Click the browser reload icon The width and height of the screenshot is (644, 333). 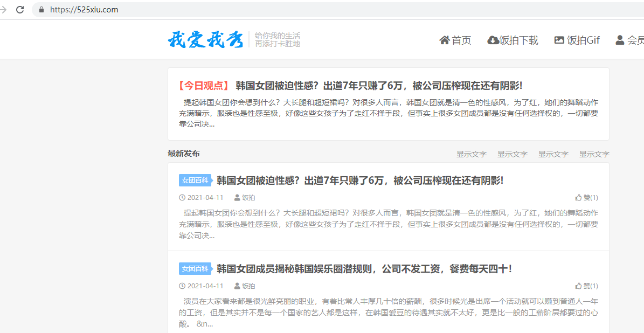coord(20,10)
